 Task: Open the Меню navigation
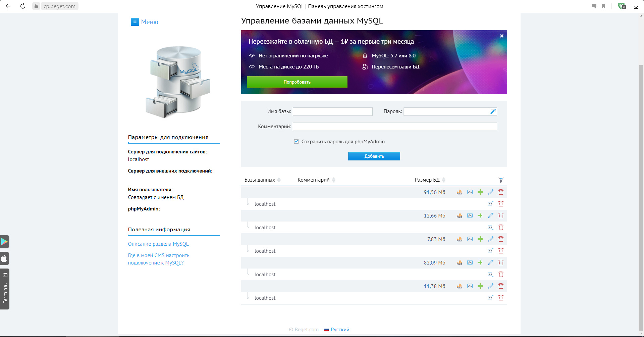(145, 22)
